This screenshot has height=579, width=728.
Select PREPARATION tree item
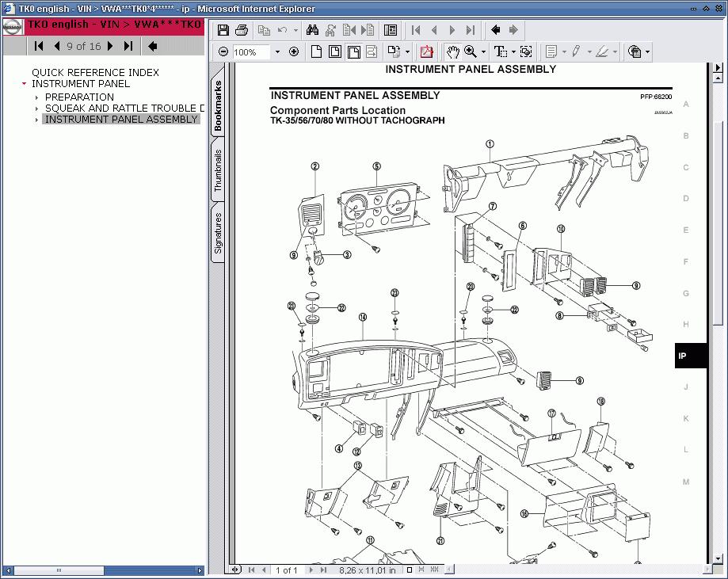click(x=79, y=97)
